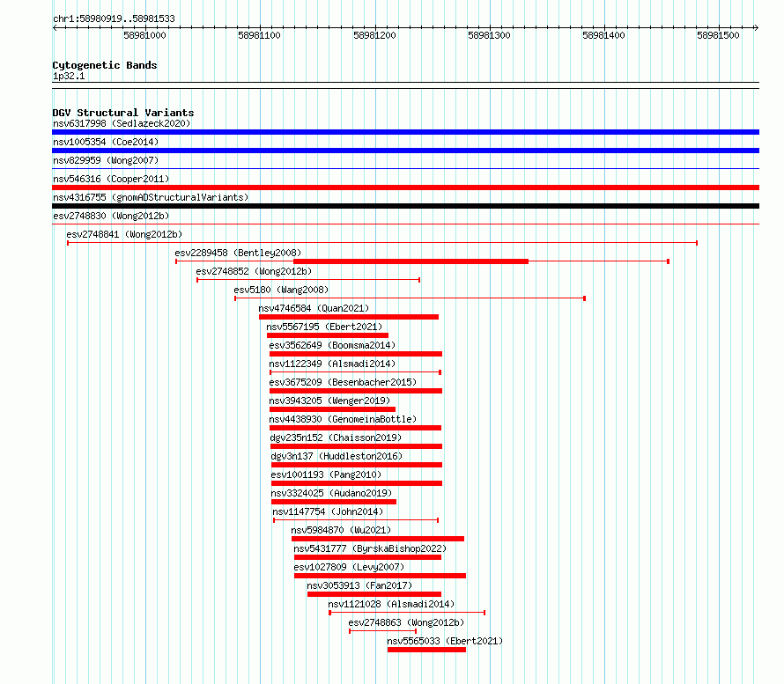Click esv2748841 (Wong2012b) label
This screenshot has width=784, height=684.
click(x=124, y=234)
